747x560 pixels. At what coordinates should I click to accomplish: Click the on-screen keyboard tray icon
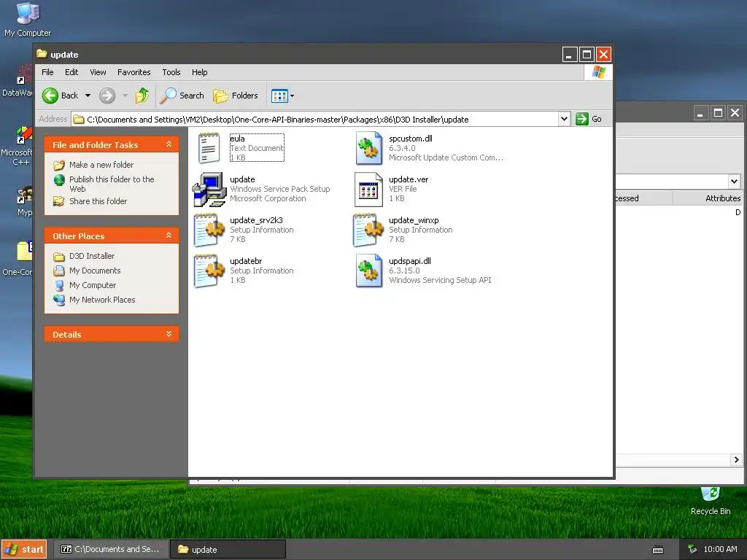click(x=658, y=550)
